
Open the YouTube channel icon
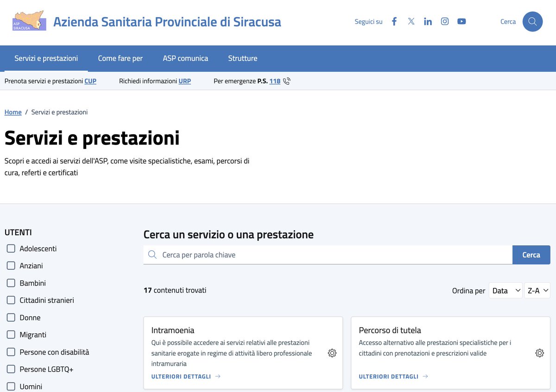pyautogui.click(x=461, y=21)
